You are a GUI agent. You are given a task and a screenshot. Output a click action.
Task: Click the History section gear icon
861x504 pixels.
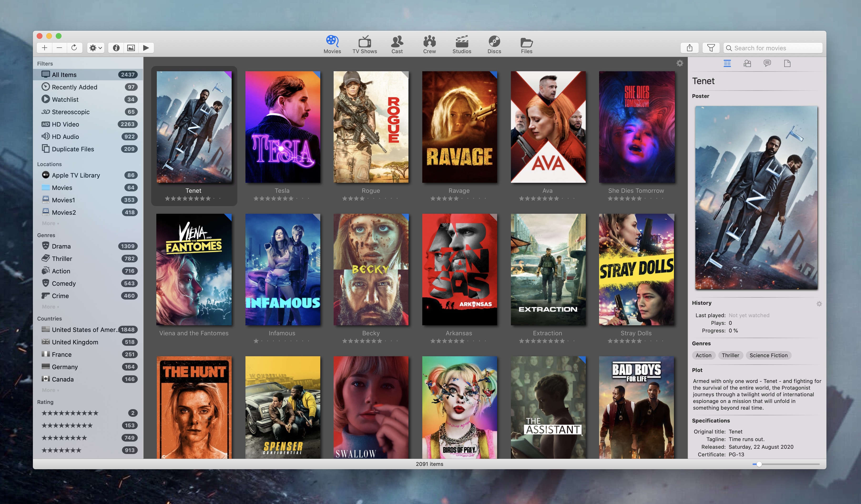click(x=819, y=304)
